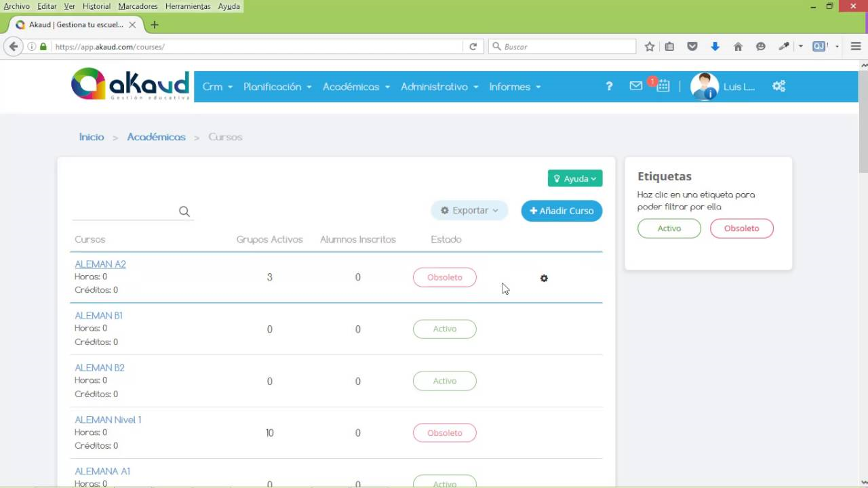Expand the Exportar dropdown

[469, 211]
